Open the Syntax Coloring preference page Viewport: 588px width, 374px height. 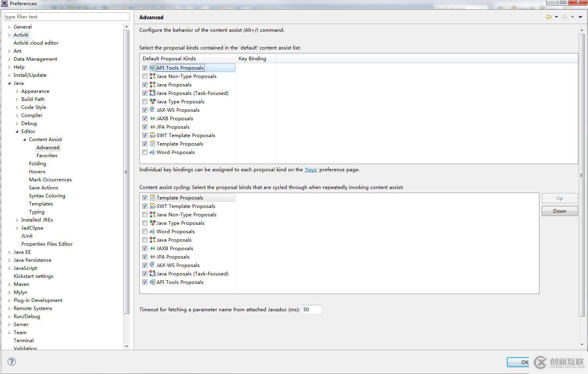point(47,195)
